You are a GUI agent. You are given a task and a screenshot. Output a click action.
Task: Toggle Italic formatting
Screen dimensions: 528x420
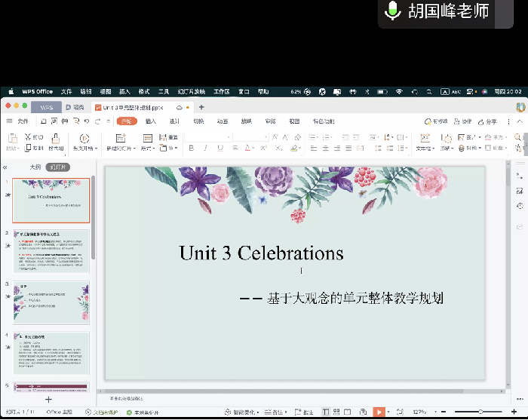tap(206, 148)
